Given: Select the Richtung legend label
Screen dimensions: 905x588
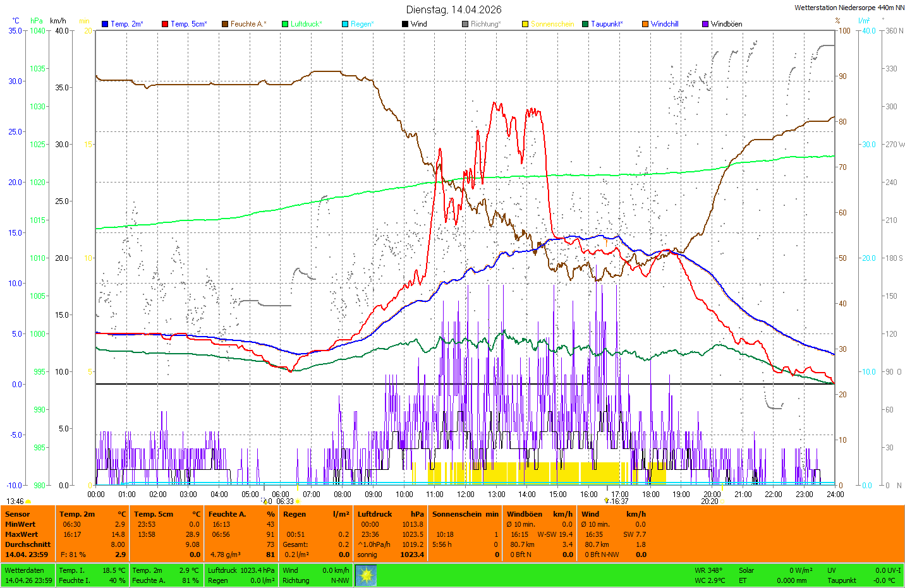Looking at the screenshot, I should [x=485, y=24].
